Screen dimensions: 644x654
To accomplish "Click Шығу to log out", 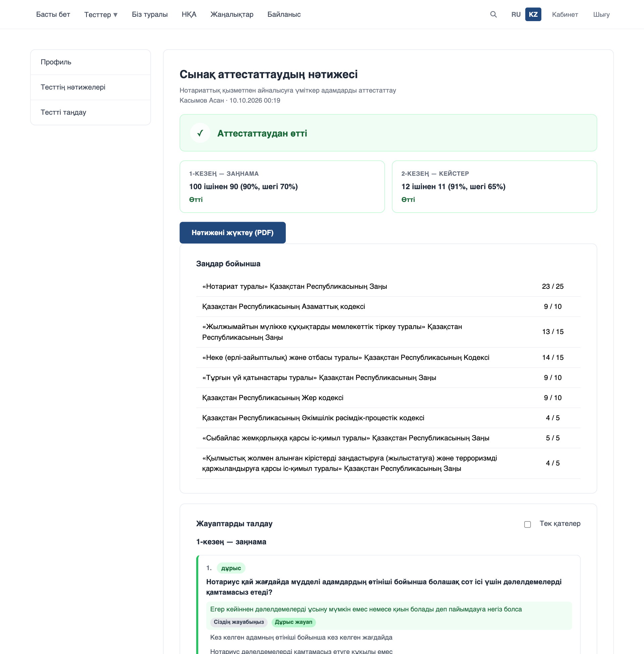I will point(601,14).
